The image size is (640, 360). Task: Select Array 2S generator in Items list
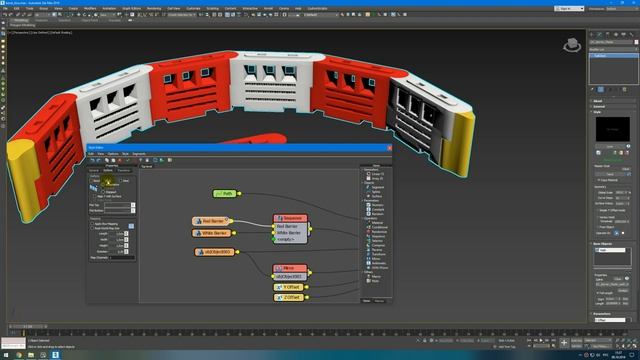375,178
